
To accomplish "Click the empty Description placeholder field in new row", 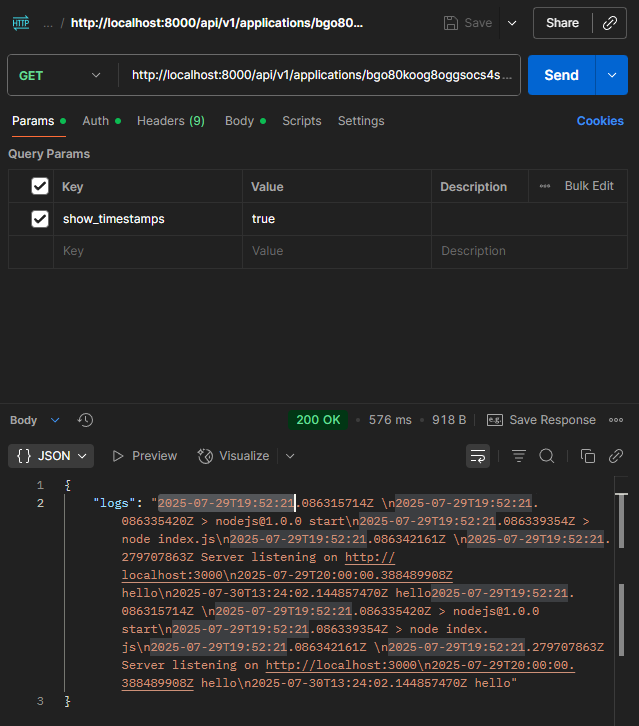I will (x=529, y=251).
